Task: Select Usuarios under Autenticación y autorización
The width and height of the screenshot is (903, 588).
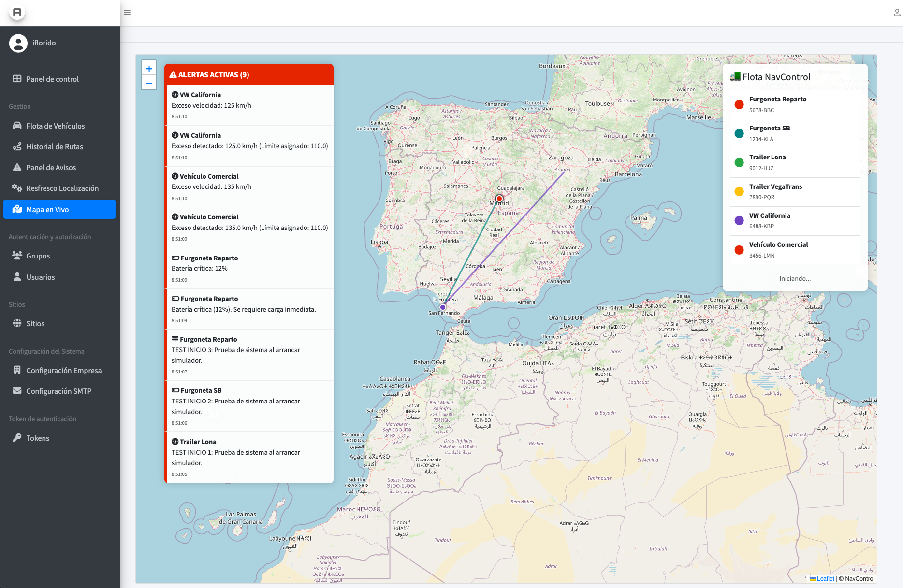Action: tap(41, 277)
